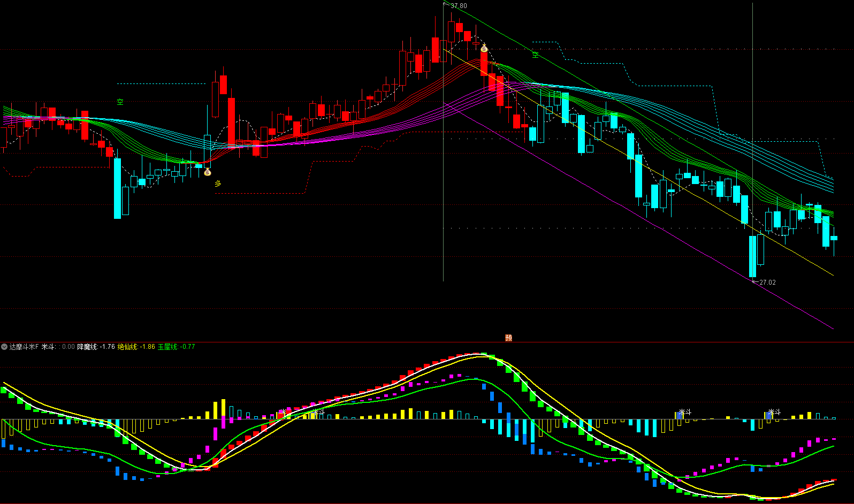Click the 37.80 high price label
Viewport: 854px width, 504px height.
tap(459, 6)
